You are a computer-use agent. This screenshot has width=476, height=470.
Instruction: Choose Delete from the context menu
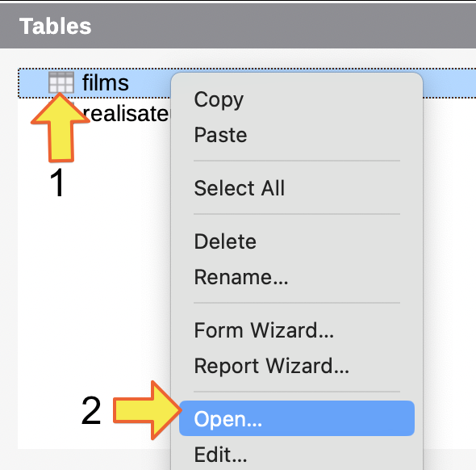tap(225, 241)
